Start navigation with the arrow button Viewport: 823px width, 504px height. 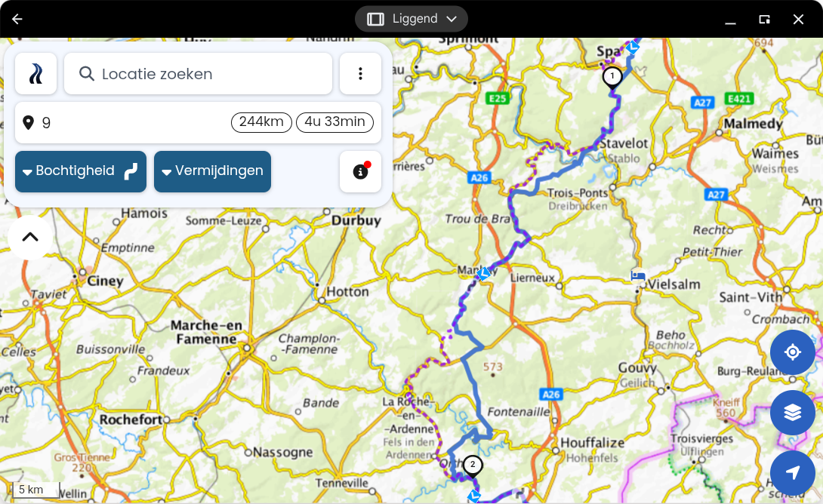(793, 472)
